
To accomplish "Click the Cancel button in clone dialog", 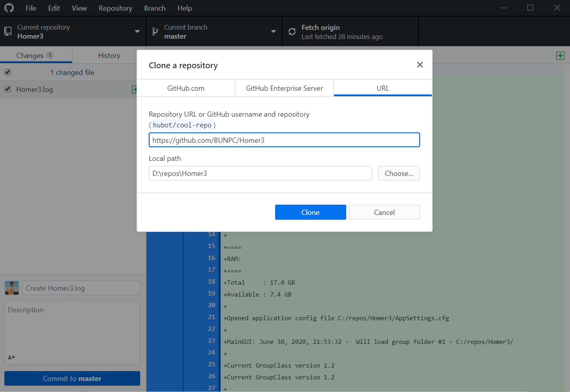I will 384,212.
